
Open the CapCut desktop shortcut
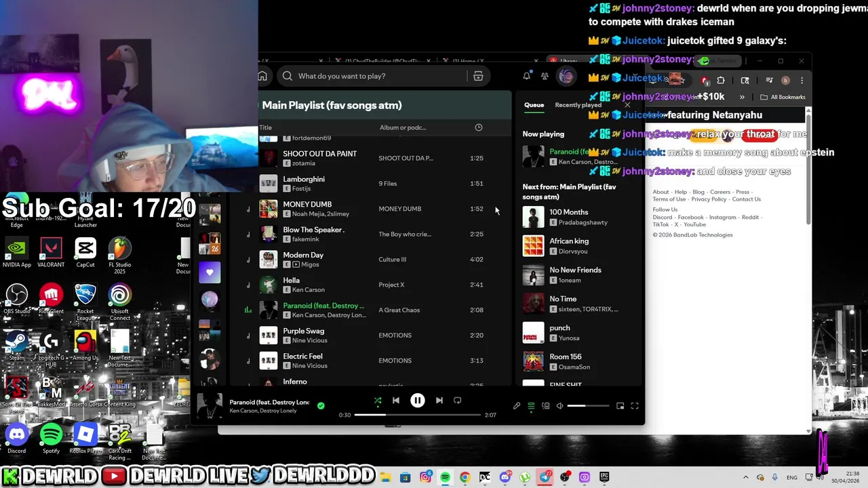(x=85, y=252)
